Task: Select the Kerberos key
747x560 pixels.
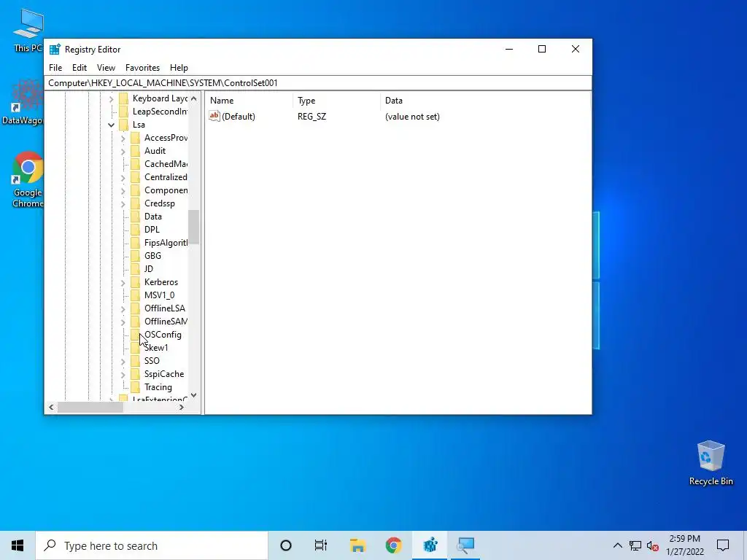Action: (x=161, y=282)
